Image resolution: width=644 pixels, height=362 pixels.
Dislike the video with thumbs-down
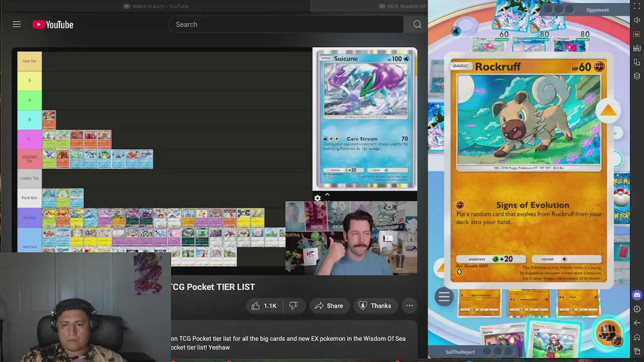(x=293, y=306)
